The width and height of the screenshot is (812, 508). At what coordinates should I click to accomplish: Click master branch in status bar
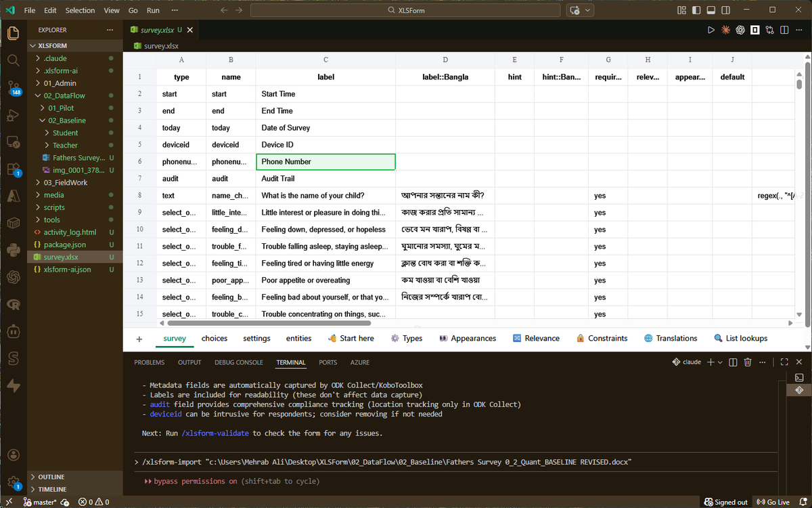(40, 502)
